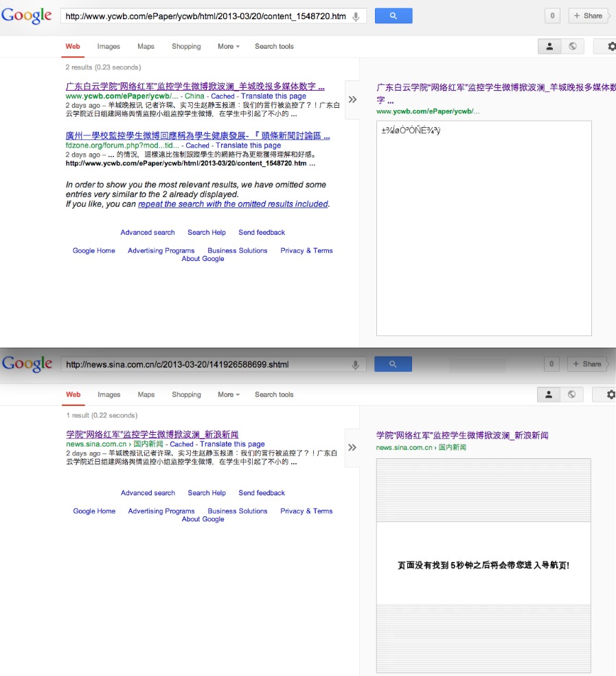Click blue search button in bottom screenshot
This screenshot has height=676, width=616.
[393, 364]
